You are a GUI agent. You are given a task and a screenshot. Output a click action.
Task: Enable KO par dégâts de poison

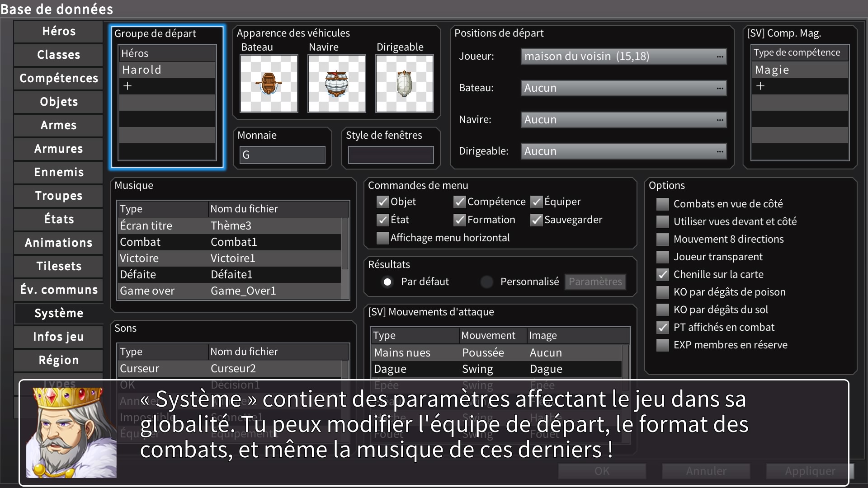[663, 292]
